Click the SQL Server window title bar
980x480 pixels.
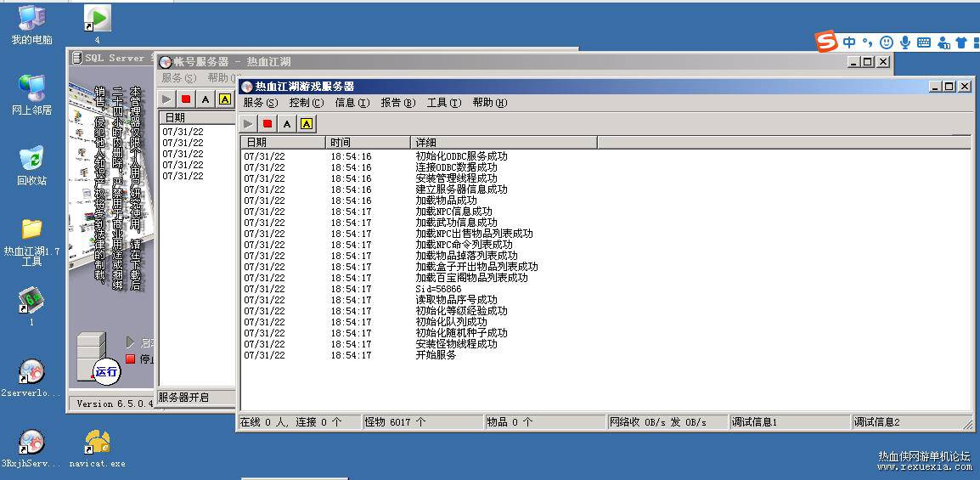pyautogui.click(x=111, y=58)
